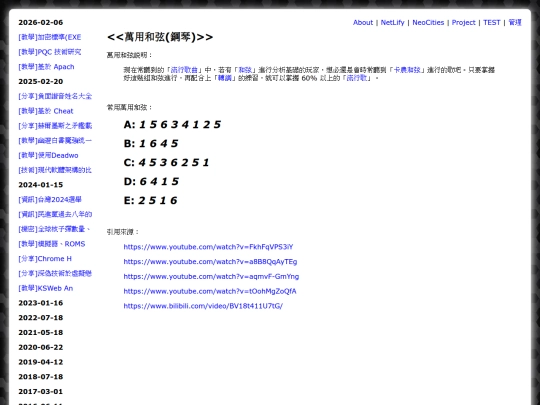540x405 pixels.
Task: Follow the 和弦 inline link in the paragraph
Action: click(x=245, y=70)
